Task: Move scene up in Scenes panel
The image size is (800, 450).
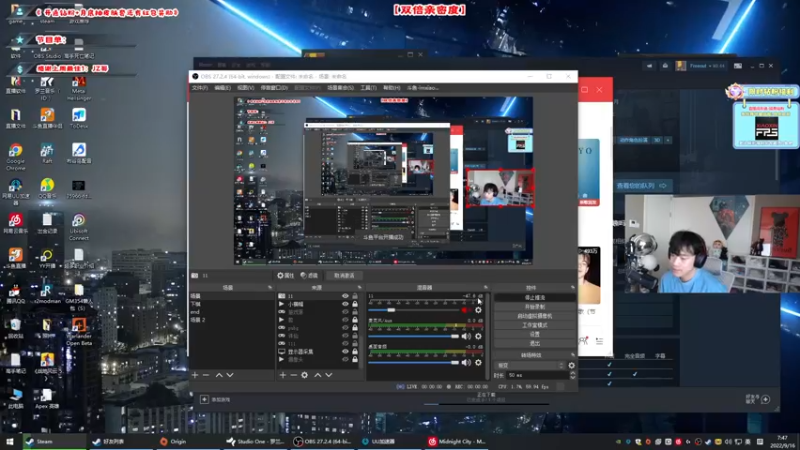Action: (x=219, y=375)
